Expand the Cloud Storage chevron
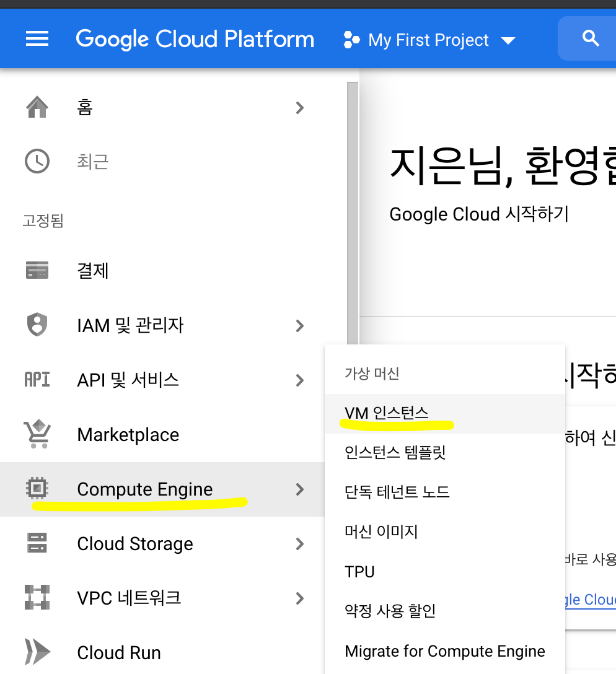 click(x=299, y=544)
